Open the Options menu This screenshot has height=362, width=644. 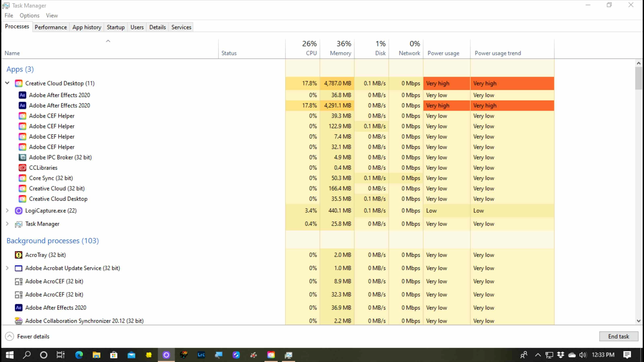30,15
